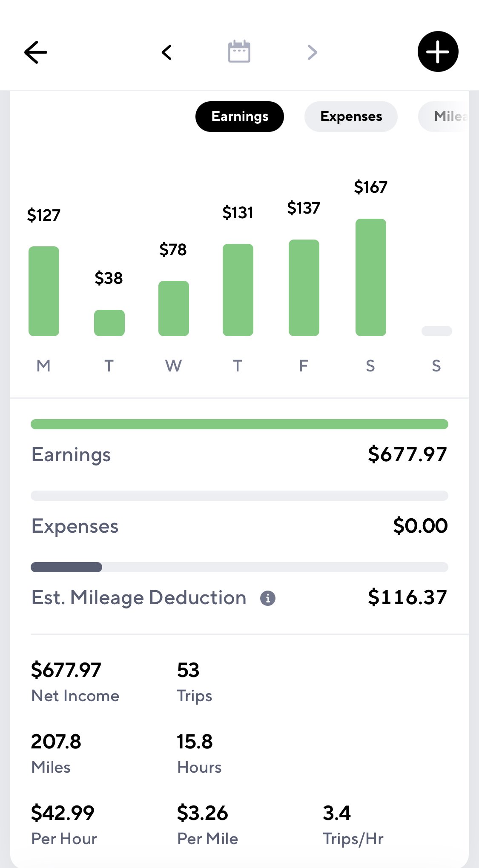479x868 pixels.
Task: Select Thursday's $131 earnings bar
Action: pyautogui.click(x=238, y=290)
